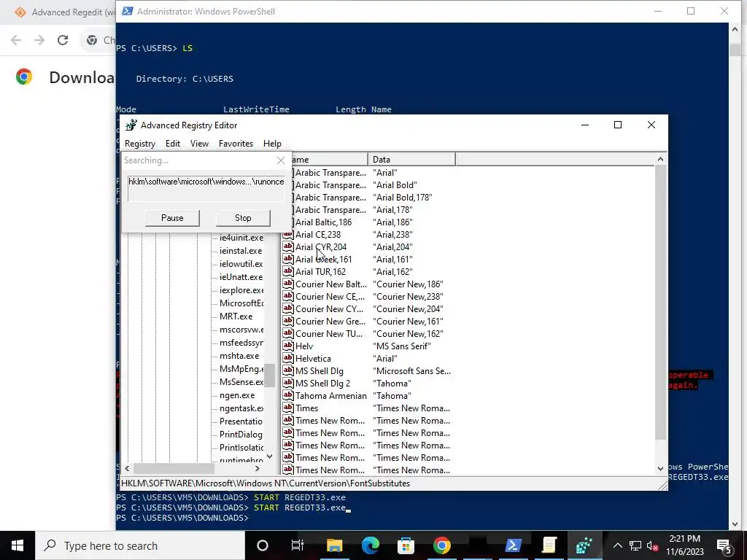Click string icon of Arial TUR,162
This screenshot has height=560, width=747.
pos(287,271)
